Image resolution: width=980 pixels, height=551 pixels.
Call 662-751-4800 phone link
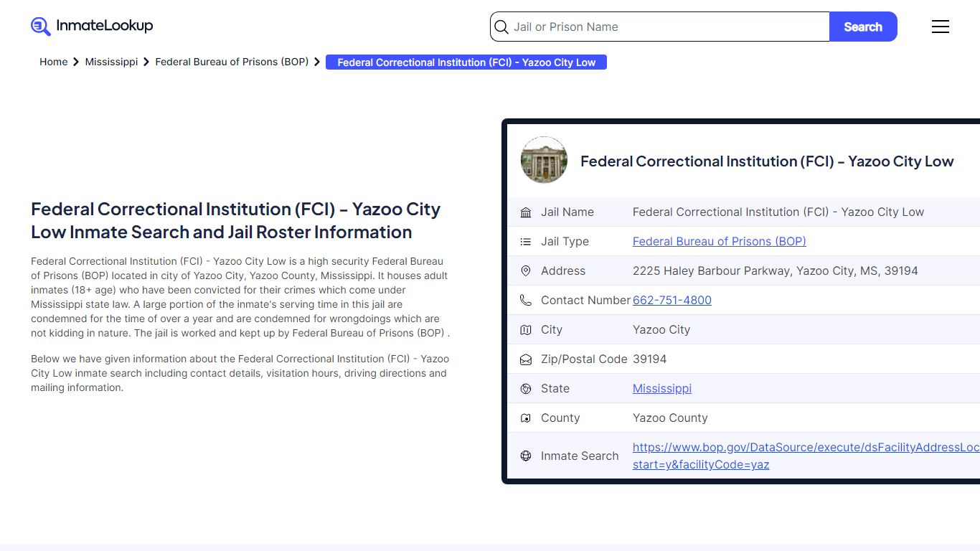click(672, 301)
